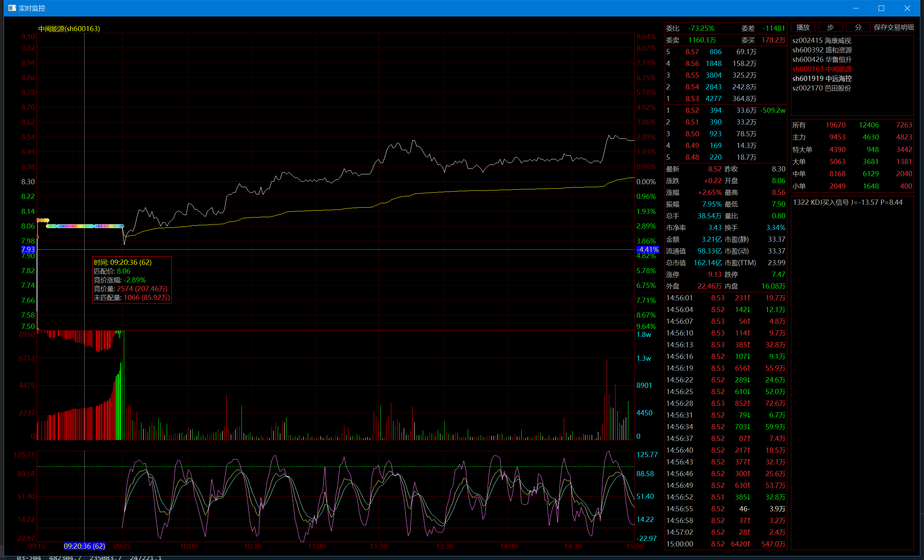Select highlighted sh600163 中闽能源 entry
This screenshot has width=924, height=560.
click(822, 69)
